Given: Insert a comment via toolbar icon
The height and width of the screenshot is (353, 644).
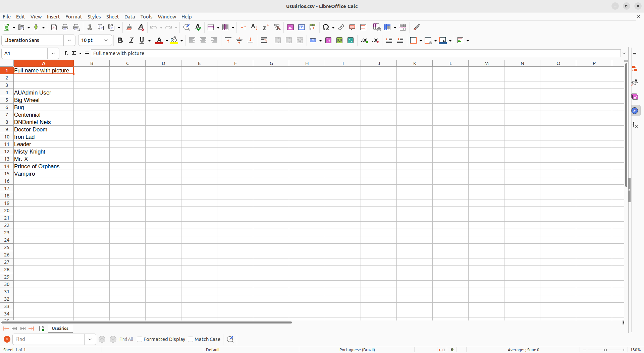Looking at the screenshot, I should (352, 27).
